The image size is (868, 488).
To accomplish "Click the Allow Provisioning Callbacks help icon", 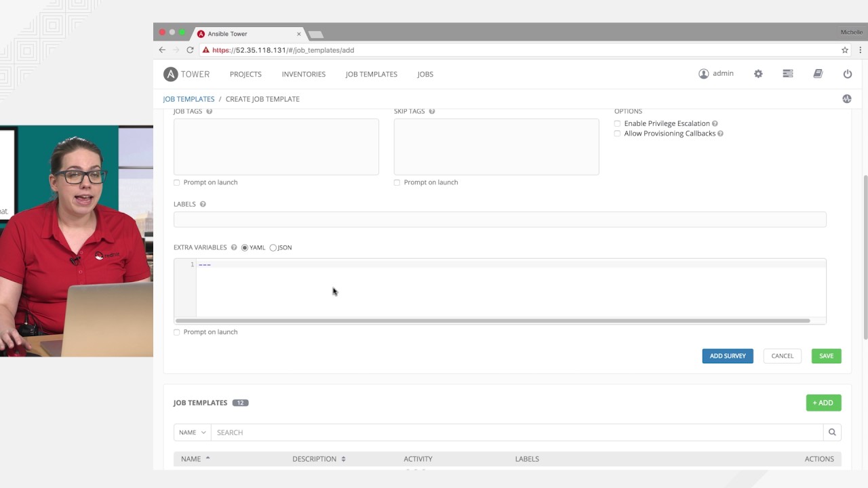I will pyautogui.click(x=720, y=134).
